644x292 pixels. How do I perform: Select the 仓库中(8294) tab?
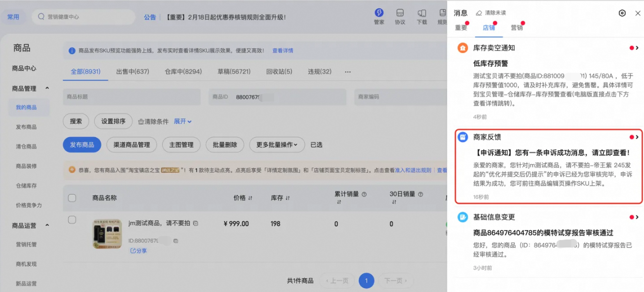(x=183, y=72)
